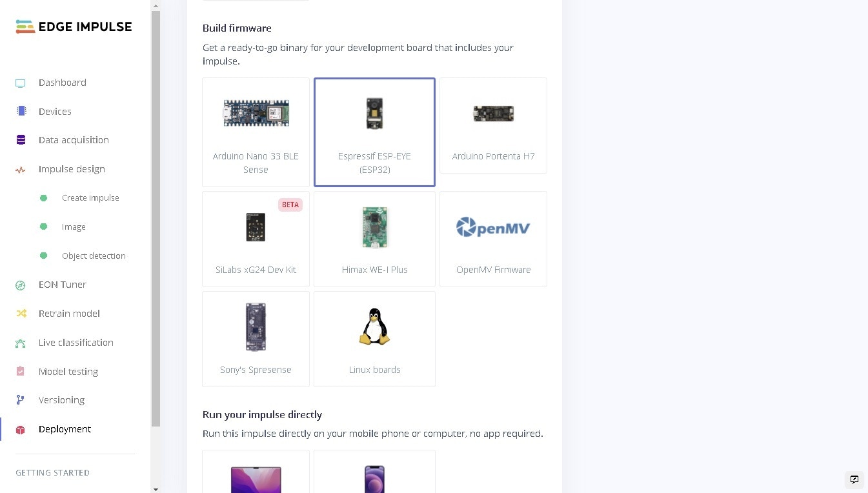Screen dimensions: 868x493
Task: Click the sidebar scroll down arrow
Action: pyautogui.click(x=156, y=489)
